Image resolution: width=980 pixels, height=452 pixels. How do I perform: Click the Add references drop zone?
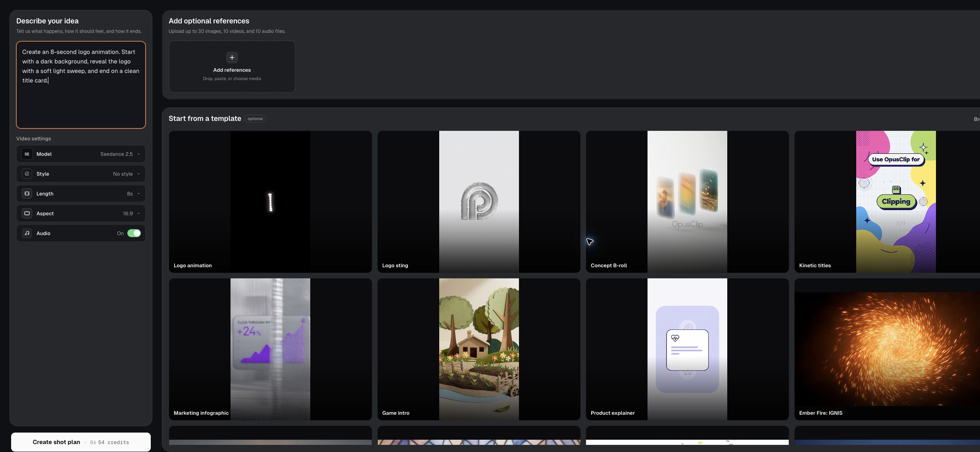click(232, 67)
